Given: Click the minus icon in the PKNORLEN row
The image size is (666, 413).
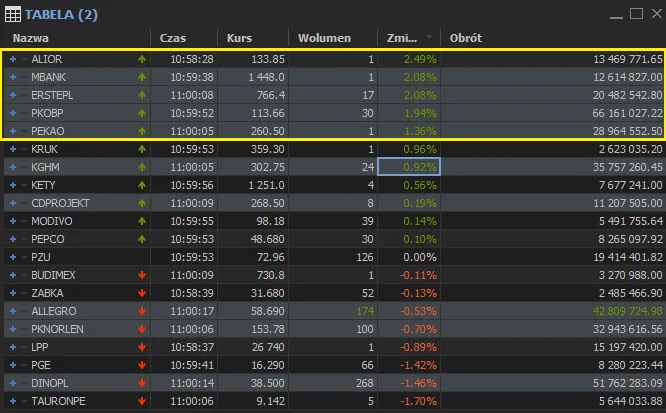Looking at the screenshot, I should [24, 329].
